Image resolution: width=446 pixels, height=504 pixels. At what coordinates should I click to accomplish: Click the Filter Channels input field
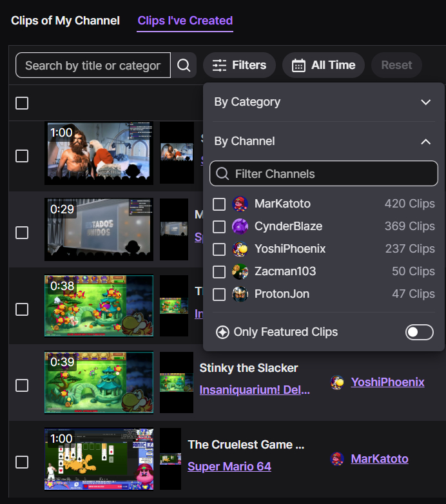324,174
